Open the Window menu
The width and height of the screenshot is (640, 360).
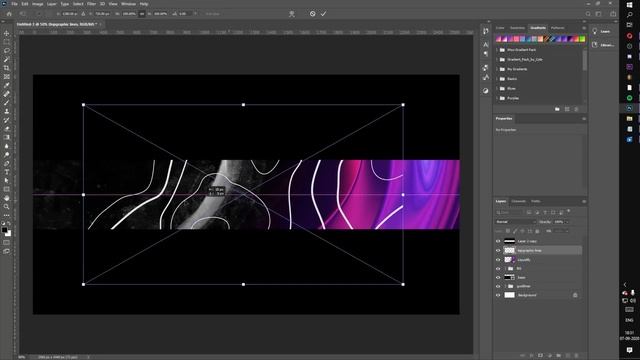[x=128, y=4]
